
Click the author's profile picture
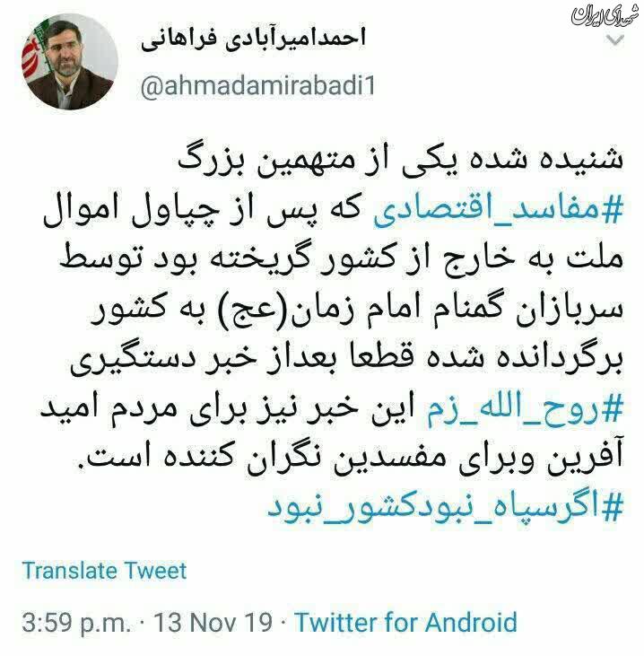pos(70,62)
